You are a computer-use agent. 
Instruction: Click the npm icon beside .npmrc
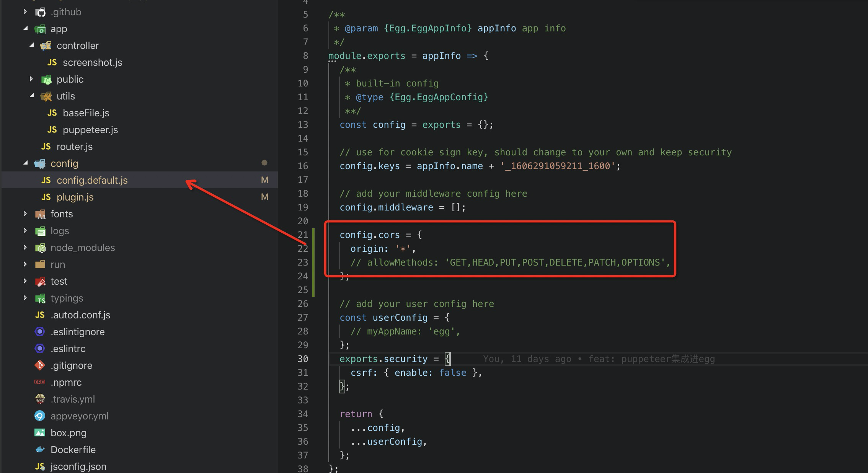pos(40,382)
